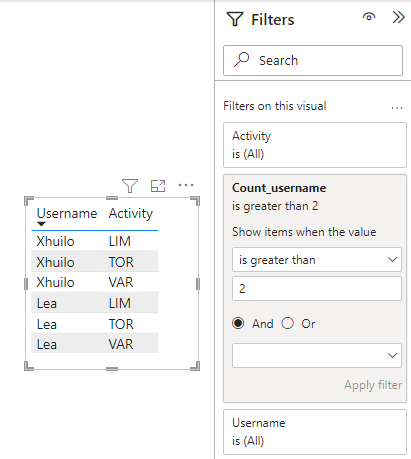Screen dimensions: 411x459
Task: Open focus mode for the table visual
Action: point(158,186)
